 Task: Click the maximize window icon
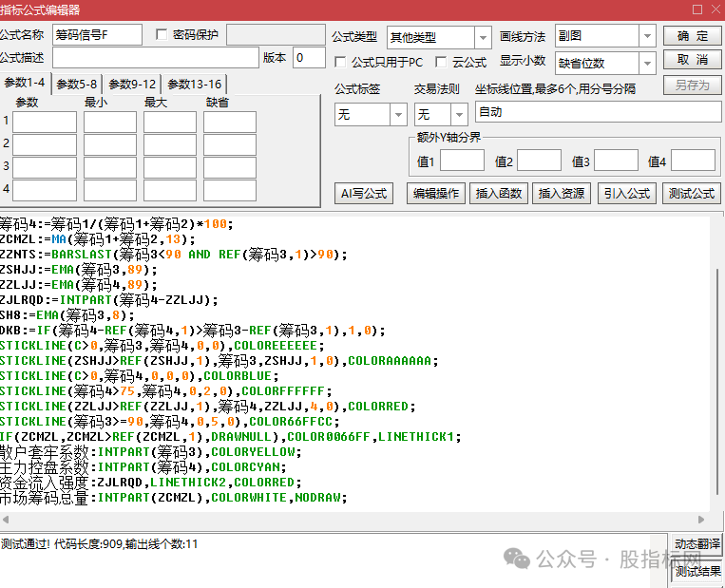point(697,9)
